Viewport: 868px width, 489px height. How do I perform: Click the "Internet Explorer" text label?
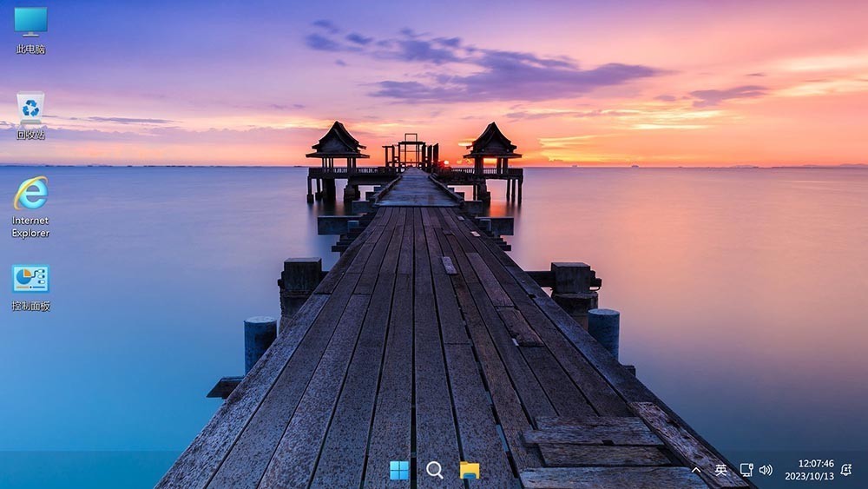[30, 227]
